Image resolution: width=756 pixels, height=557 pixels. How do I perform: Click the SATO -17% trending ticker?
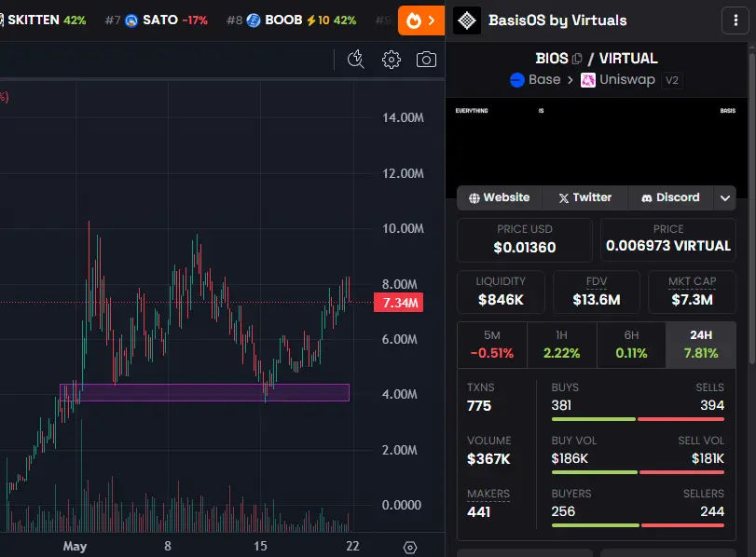(x=157, y=20)
